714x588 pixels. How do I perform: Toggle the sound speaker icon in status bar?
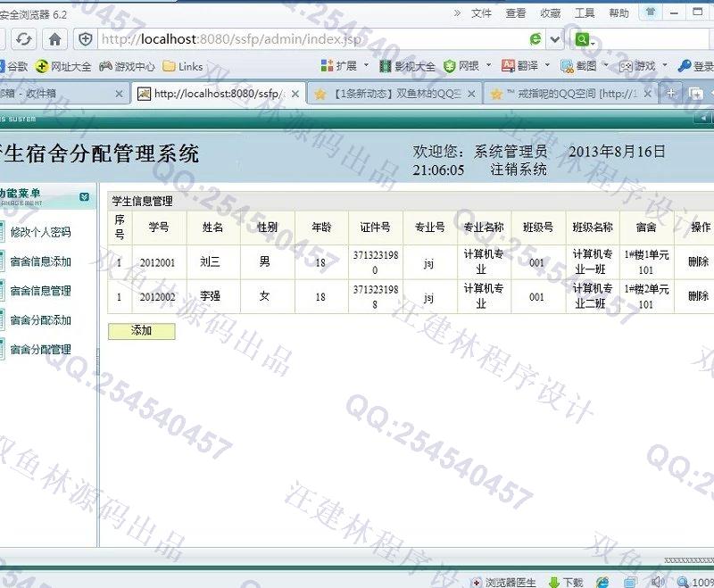click(658, 582)
